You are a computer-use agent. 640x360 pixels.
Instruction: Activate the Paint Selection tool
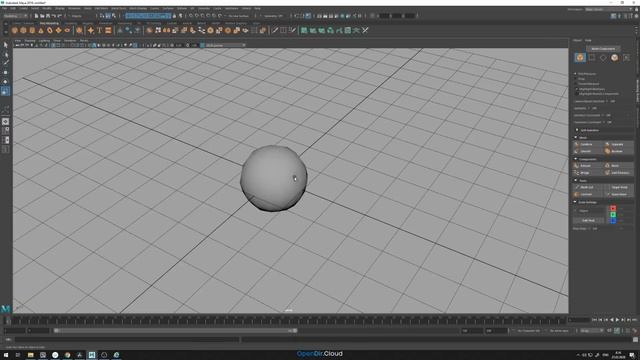pos(5,63)
